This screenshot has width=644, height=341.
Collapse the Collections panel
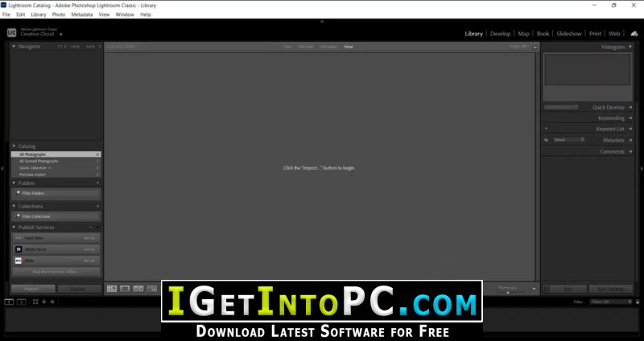[14, 206]
